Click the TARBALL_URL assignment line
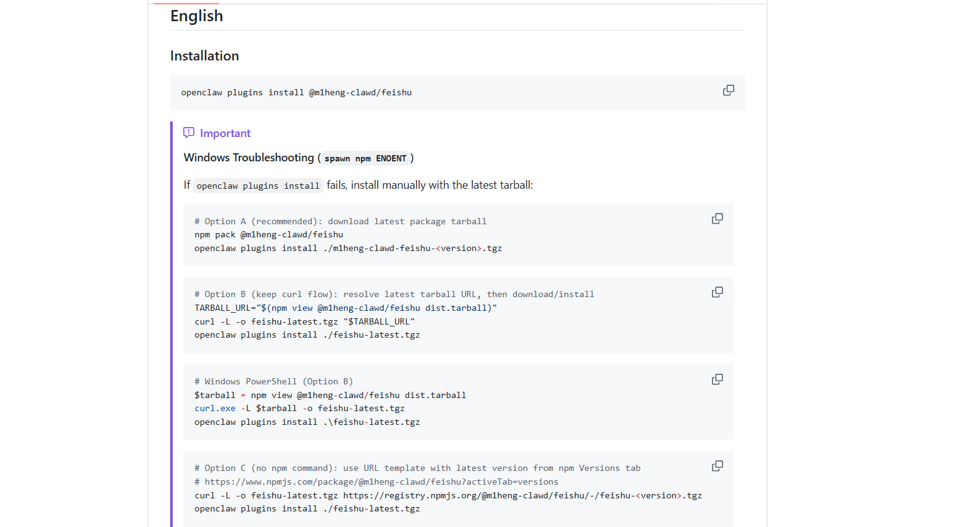 pos(345,308)
